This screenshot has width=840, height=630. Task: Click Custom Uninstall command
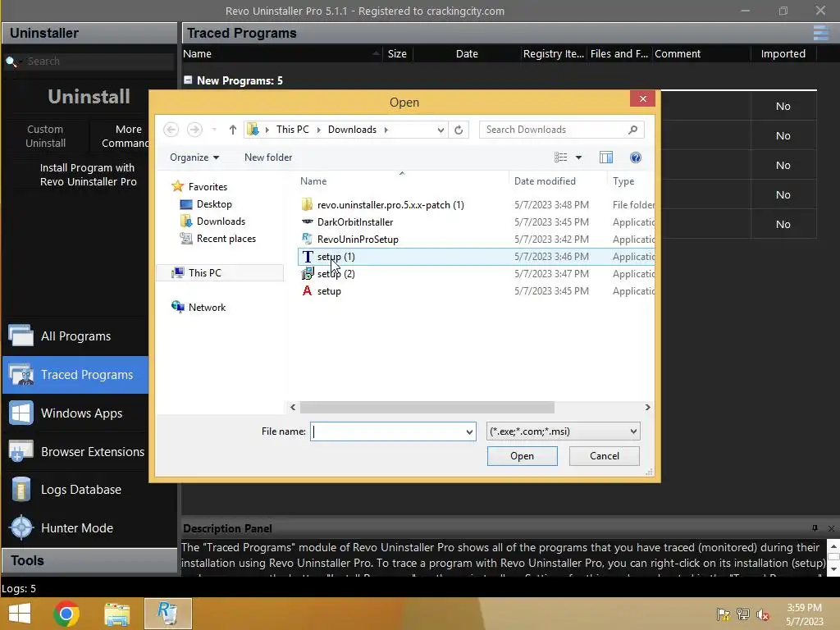[46, 136]
